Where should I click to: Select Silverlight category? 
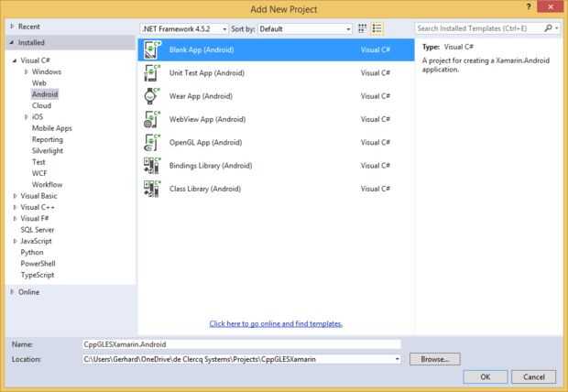48,151
